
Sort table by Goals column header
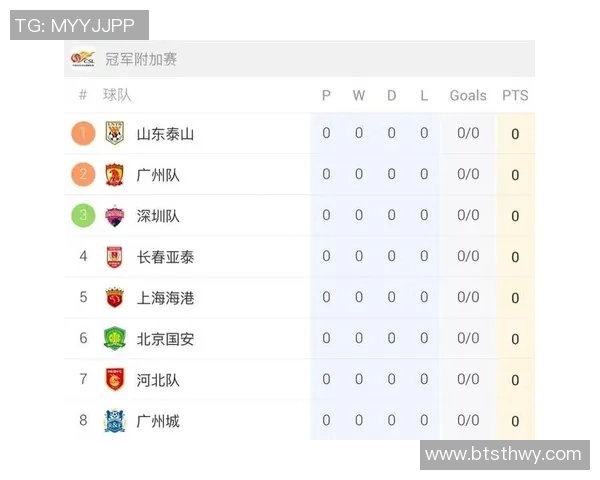[468, 96]
